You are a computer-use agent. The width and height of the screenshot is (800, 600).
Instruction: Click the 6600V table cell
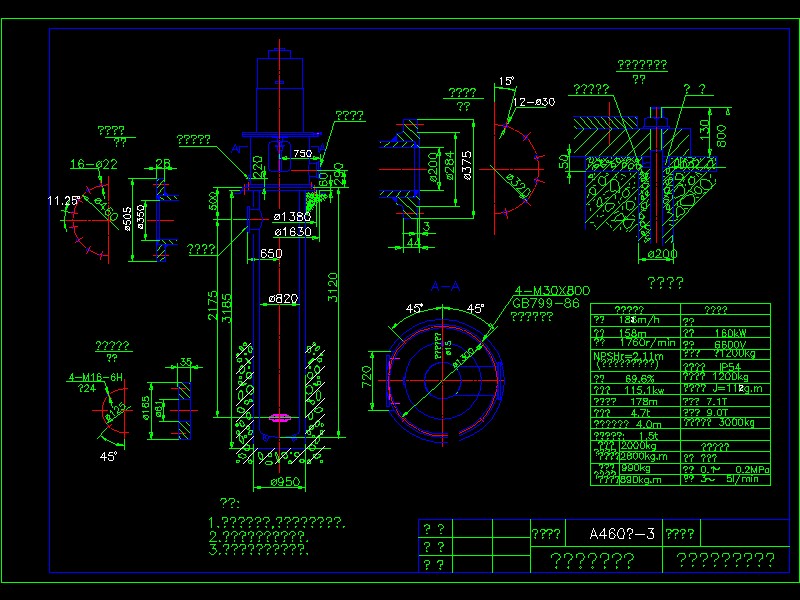click(731, 345)
